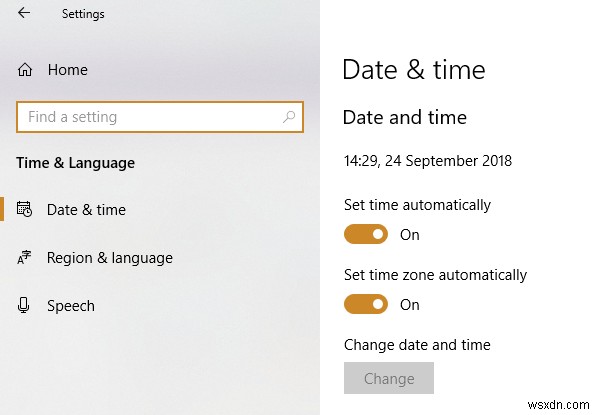The height and width of the screenshot is (415, 601).
Task: Click the Home house icon
Action: click(25, 70)
